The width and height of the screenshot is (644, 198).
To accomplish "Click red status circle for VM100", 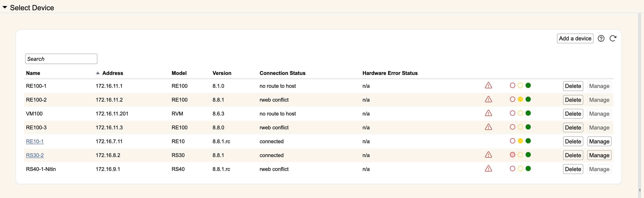I will [x=513, y=113].
